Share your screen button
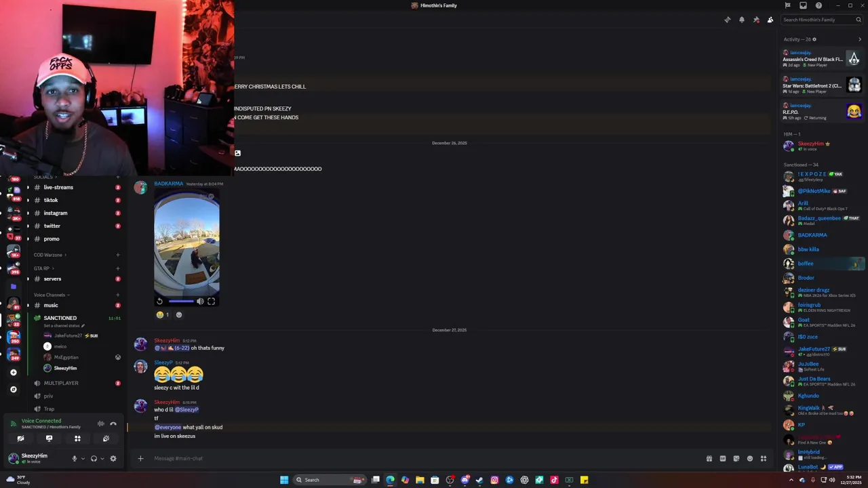Image resolution: width=868 pixels, height=488 pixels. click(49, 439)
